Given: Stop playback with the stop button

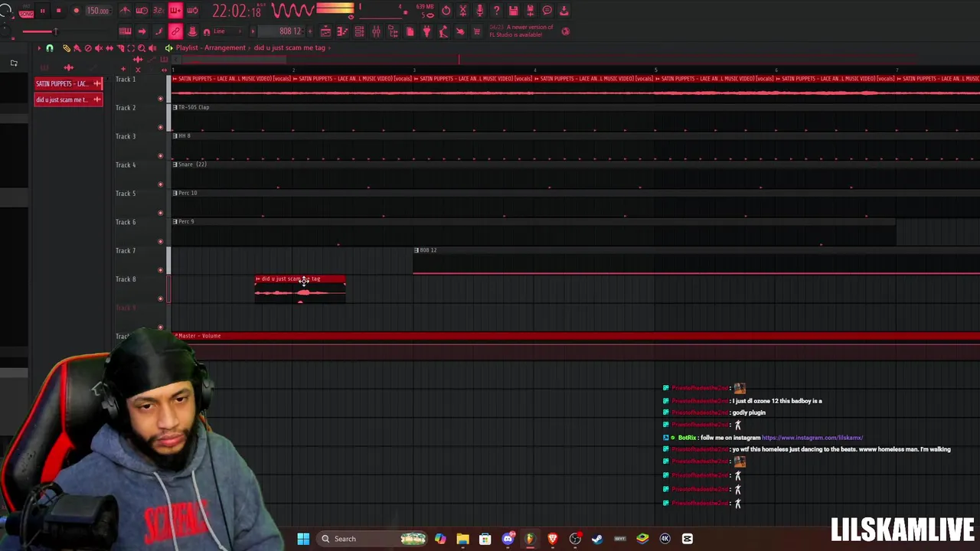Looking at the screenshot, I should click(58, 11).
